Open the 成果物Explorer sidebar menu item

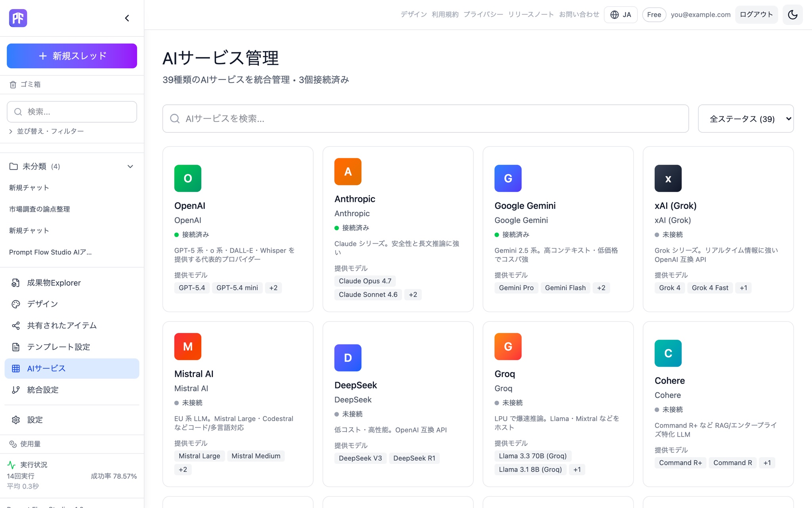tap(72, 283)
